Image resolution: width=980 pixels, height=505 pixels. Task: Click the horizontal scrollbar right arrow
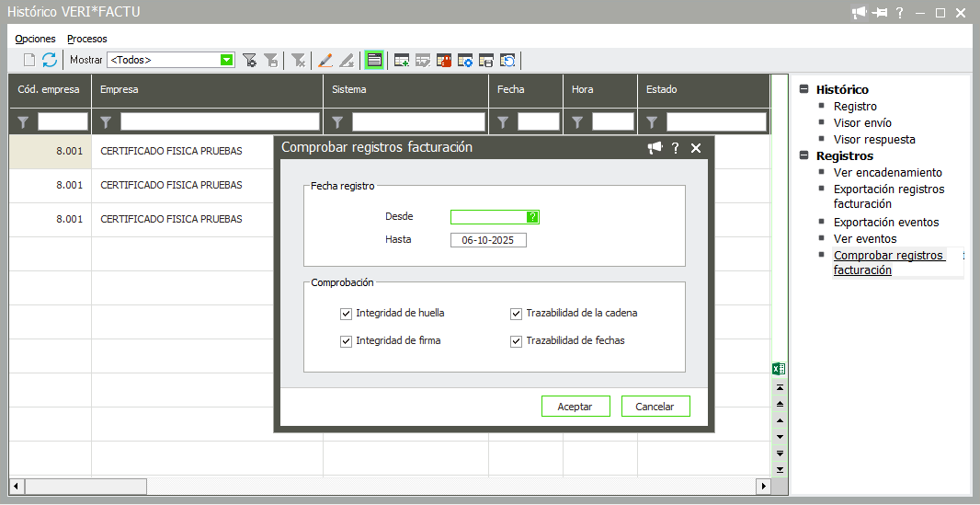762,486
